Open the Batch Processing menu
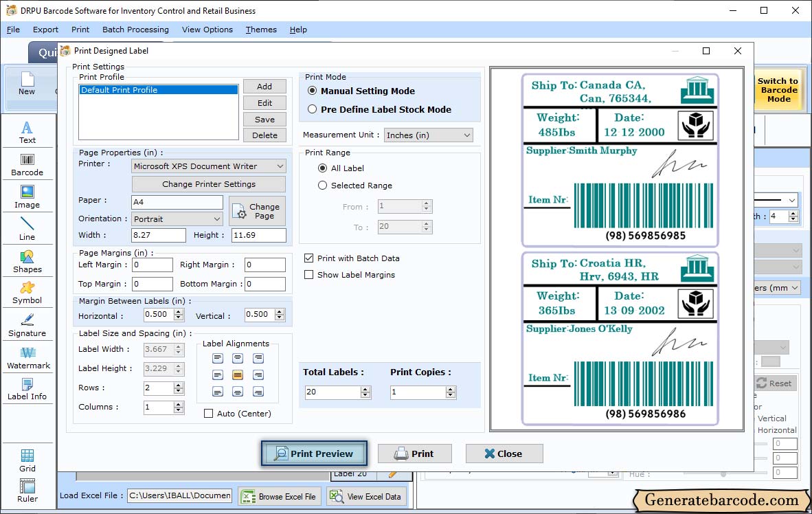 coord(136,30)
